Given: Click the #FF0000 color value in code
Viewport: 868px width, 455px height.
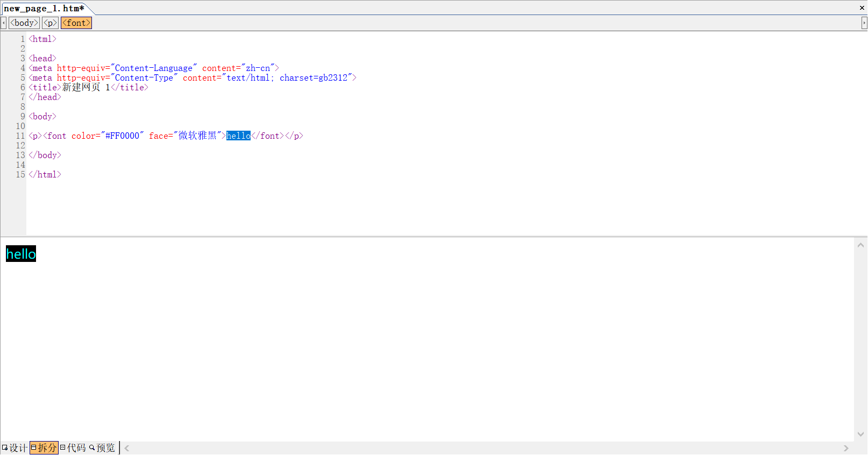Looking at the screenshot, I should [x=122, y=136].
